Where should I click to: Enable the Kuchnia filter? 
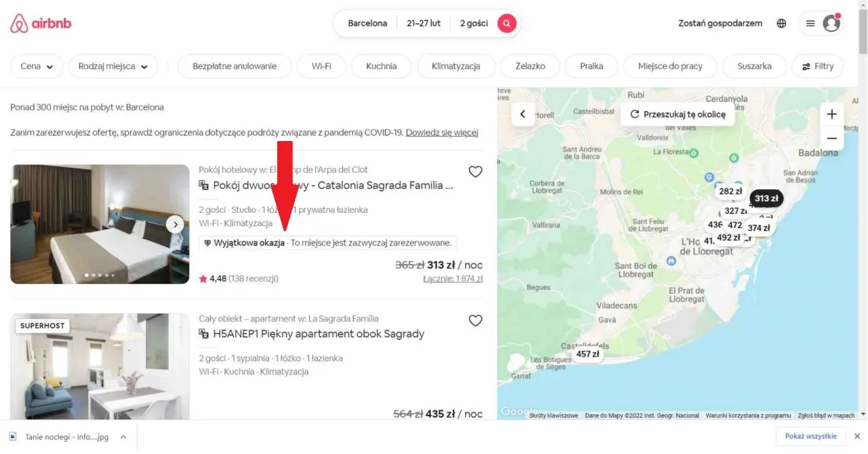tap(381, 66)
